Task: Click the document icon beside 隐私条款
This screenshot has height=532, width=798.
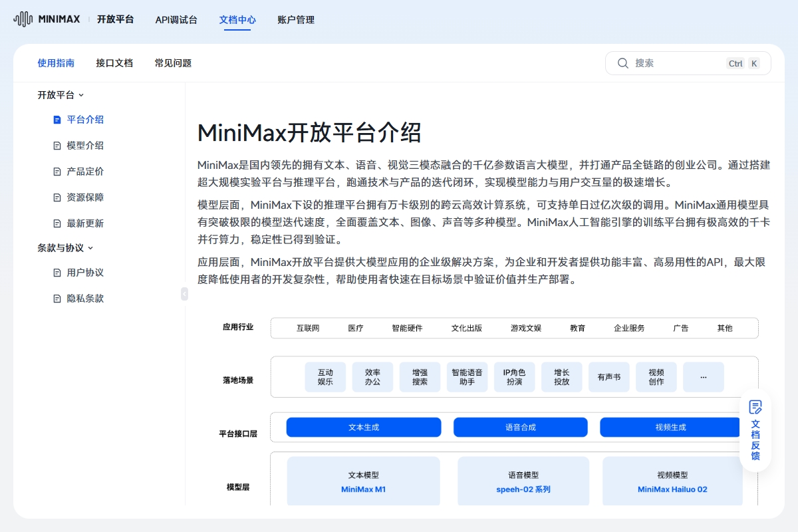Action: [57, 298]
